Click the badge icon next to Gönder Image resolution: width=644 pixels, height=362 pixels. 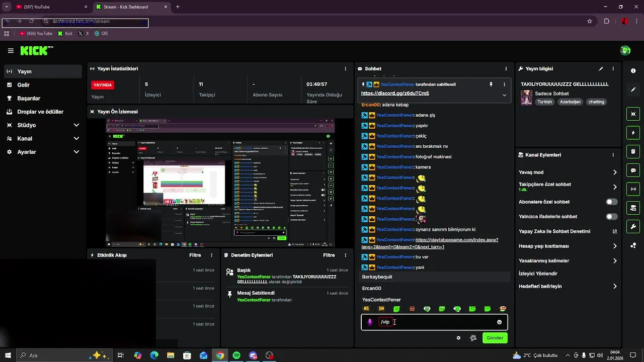pos(473,338)
